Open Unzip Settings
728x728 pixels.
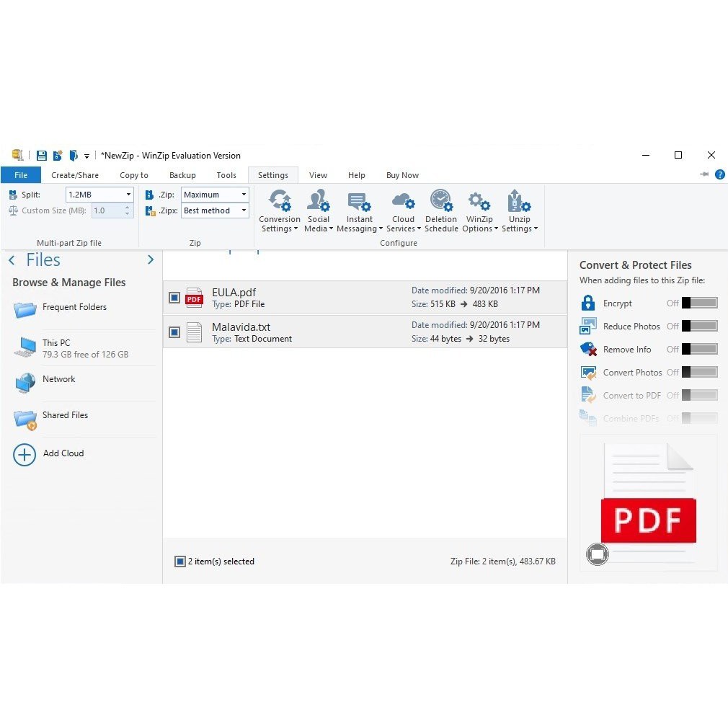519,210
